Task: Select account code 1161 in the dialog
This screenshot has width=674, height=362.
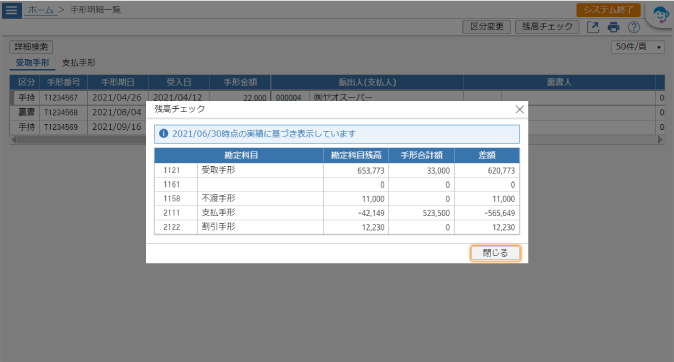Action: pyautogui.click(x=172, y=184)
